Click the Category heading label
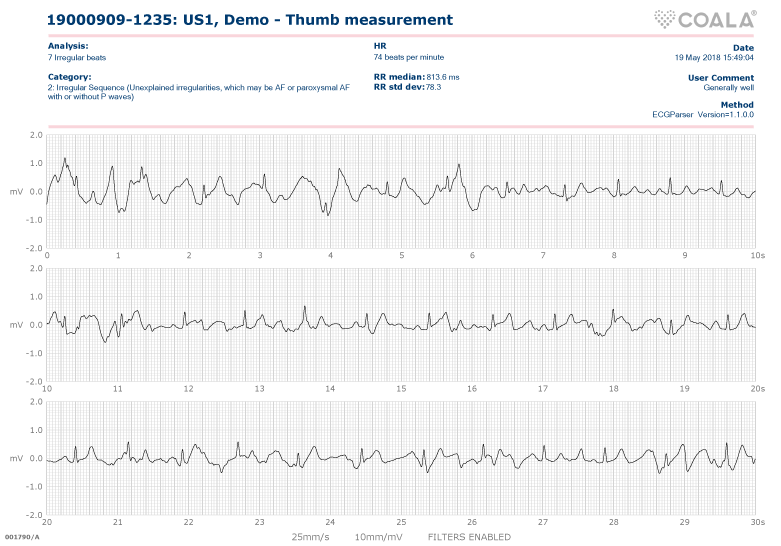Screen dimensions: 781x546 coord(70,76)
